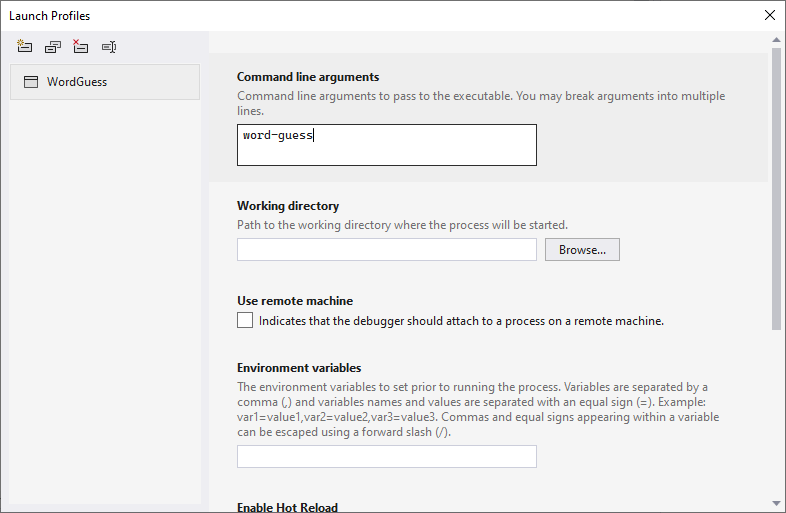Click the scrollbar up arrow
Screen dimensions: 786x513
776,40
